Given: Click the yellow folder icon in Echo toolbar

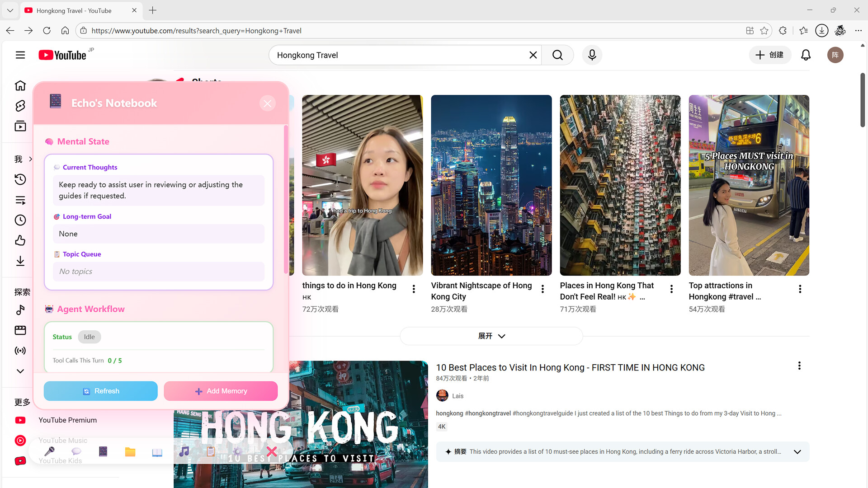Looking at the screenshot, I should pyautogui.click(x=130, y=452).
